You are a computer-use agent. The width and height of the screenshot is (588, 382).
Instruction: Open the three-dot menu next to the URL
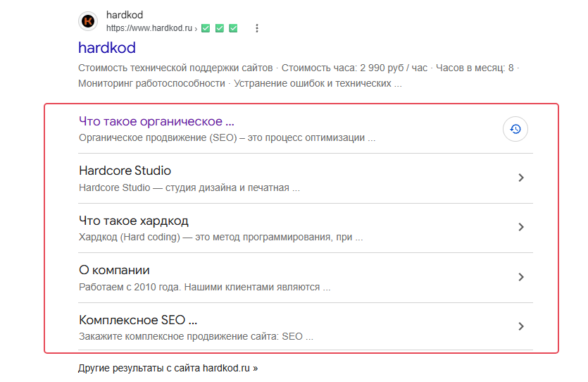[x=257, y=28]
